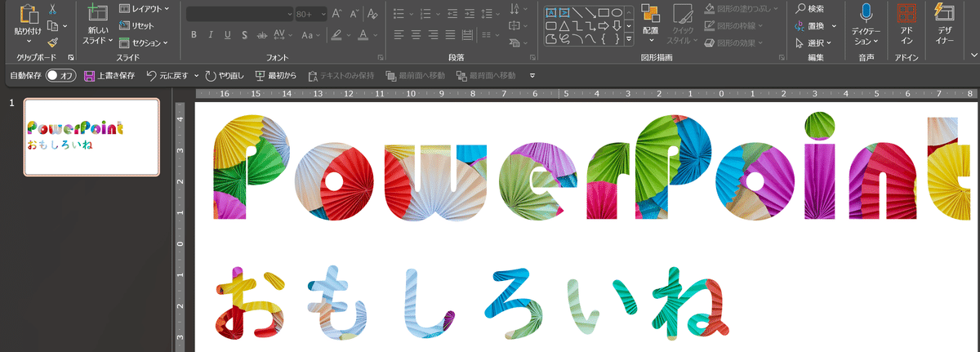Toggle text shadow S button

coord(243,34)
